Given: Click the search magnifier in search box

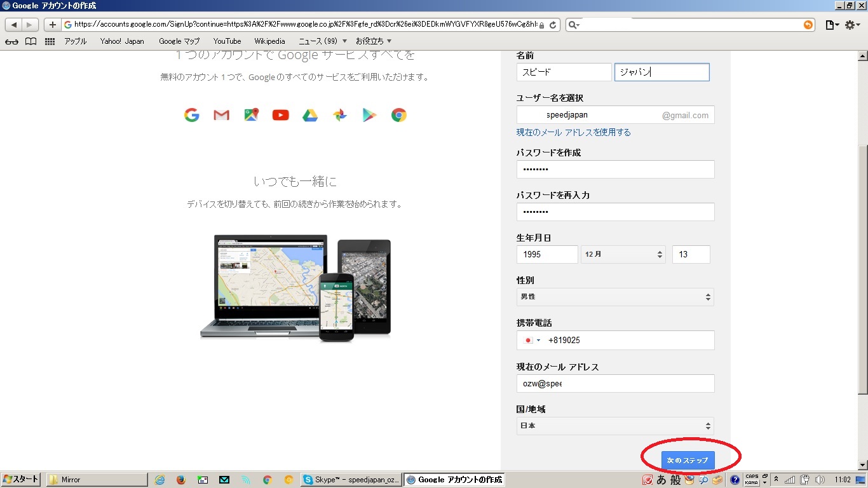Looking at the screenshot, I should [x=573, y=25].
